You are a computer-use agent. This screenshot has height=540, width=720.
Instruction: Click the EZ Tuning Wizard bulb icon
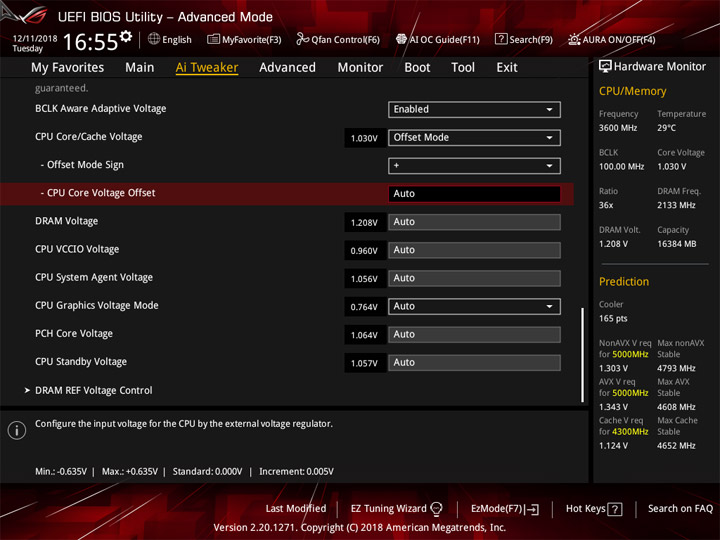point(436,508)
